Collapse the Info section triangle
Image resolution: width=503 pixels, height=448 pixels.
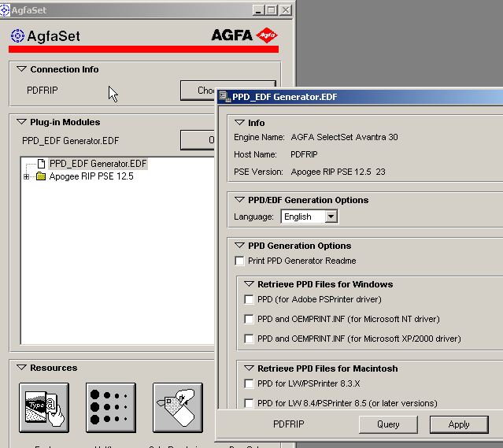click(239, 123)
